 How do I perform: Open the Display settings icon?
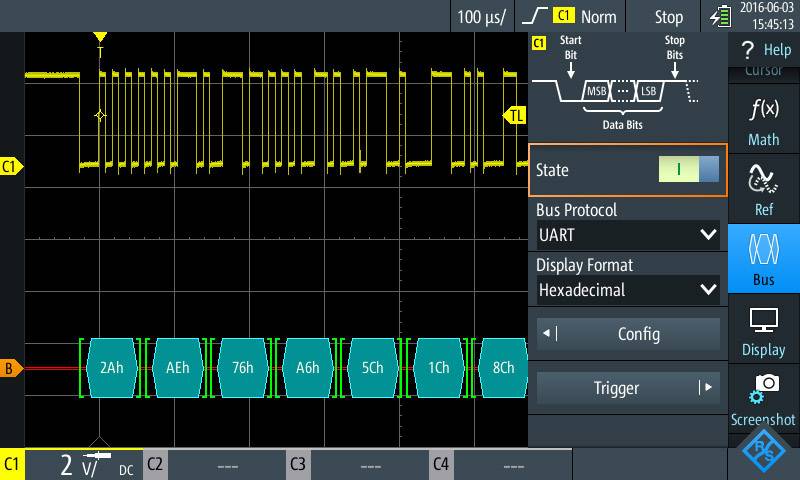click(x=763, y=330)
